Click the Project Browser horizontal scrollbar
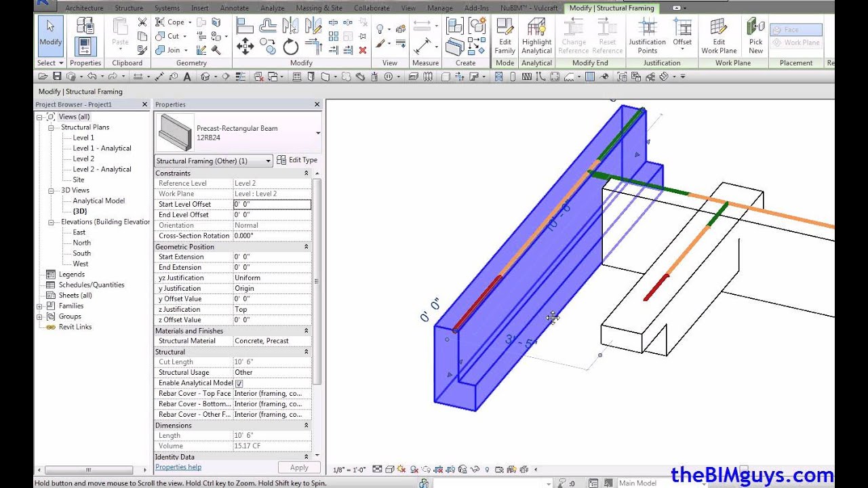Image resolution: width=868 pixels, height=488 pixels. [88, 470]
